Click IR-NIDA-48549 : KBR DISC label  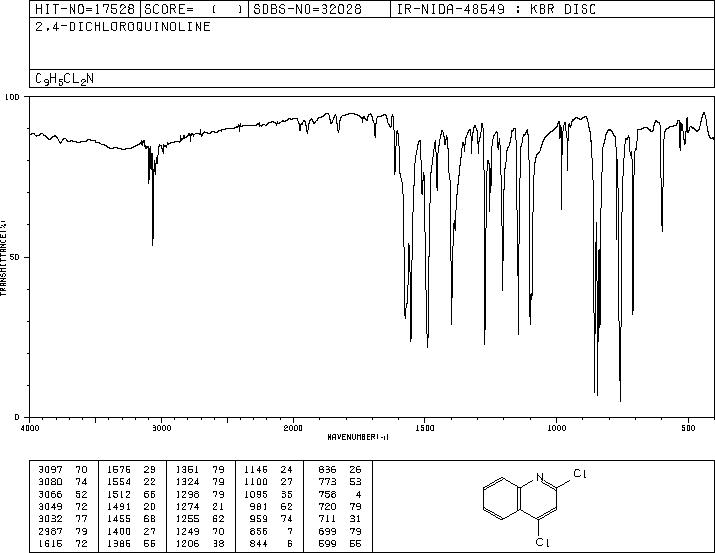click(496, 9)
